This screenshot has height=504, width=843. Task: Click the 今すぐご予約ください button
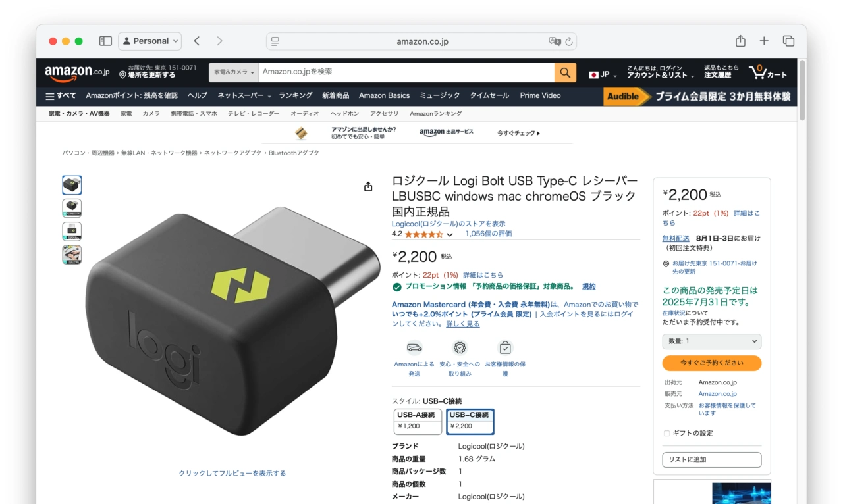tap(711, 363)
